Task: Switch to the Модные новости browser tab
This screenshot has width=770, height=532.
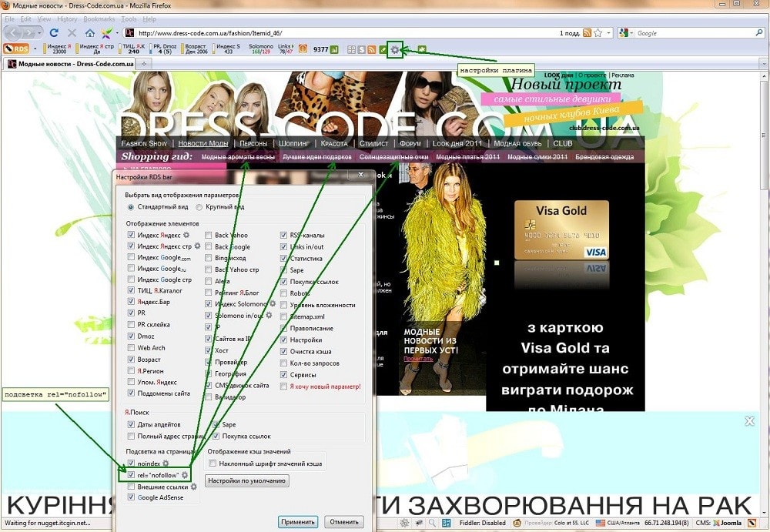Action: [70, 64]
